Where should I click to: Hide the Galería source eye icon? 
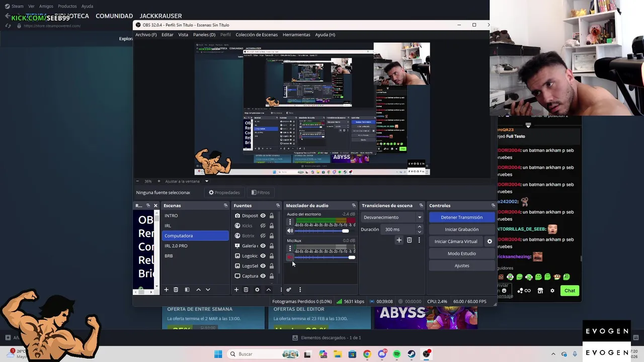click(x=263, y=246)
